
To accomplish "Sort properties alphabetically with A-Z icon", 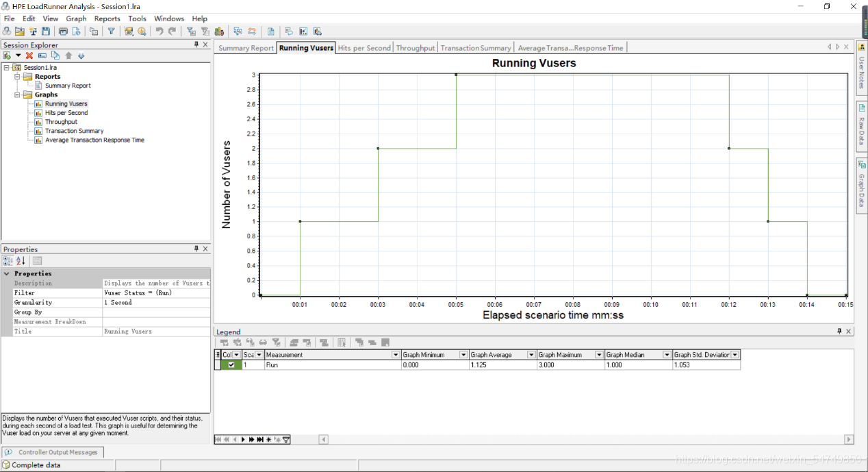I will (21, 261).
